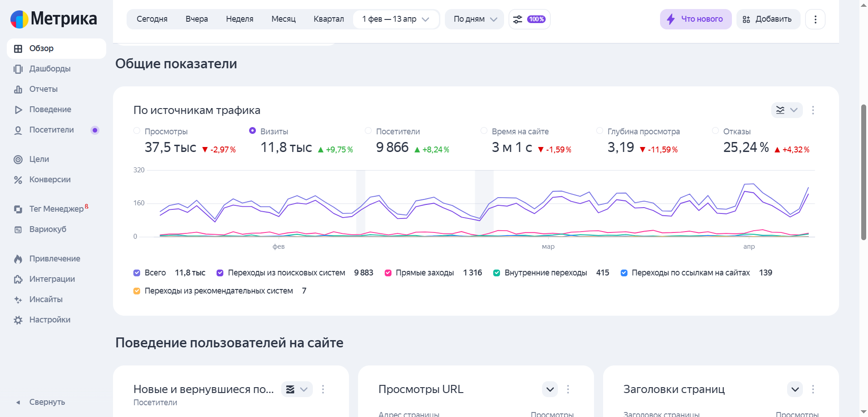The width and height of the screenshot is (868, 417).
Task: Expand the Просмотры URL widget dropdown
Action: (x=550, y=389)
